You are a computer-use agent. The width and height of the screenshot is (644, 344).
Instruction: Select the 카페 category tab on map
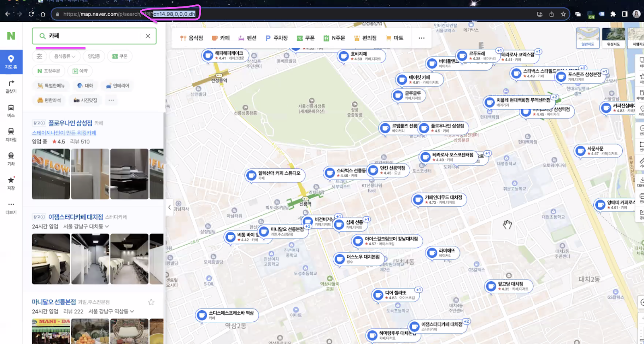pos(221,38)
